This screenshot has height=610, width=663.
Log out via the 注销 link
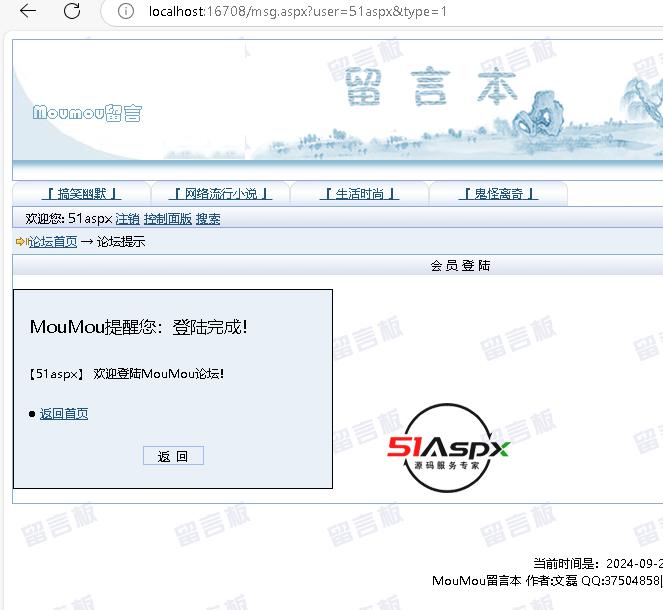[127, 219]
